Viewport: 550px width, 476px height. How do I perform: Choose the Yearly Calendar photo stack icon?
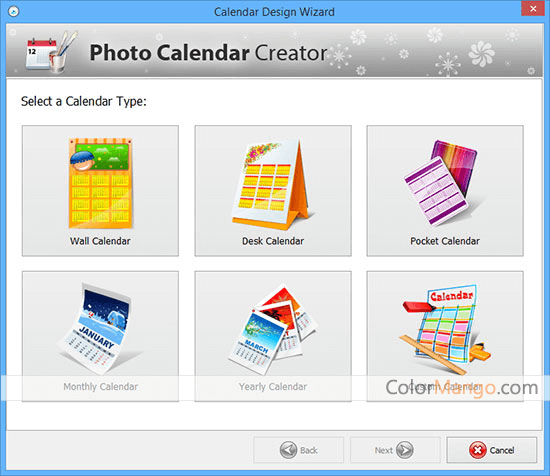point(273,329)
